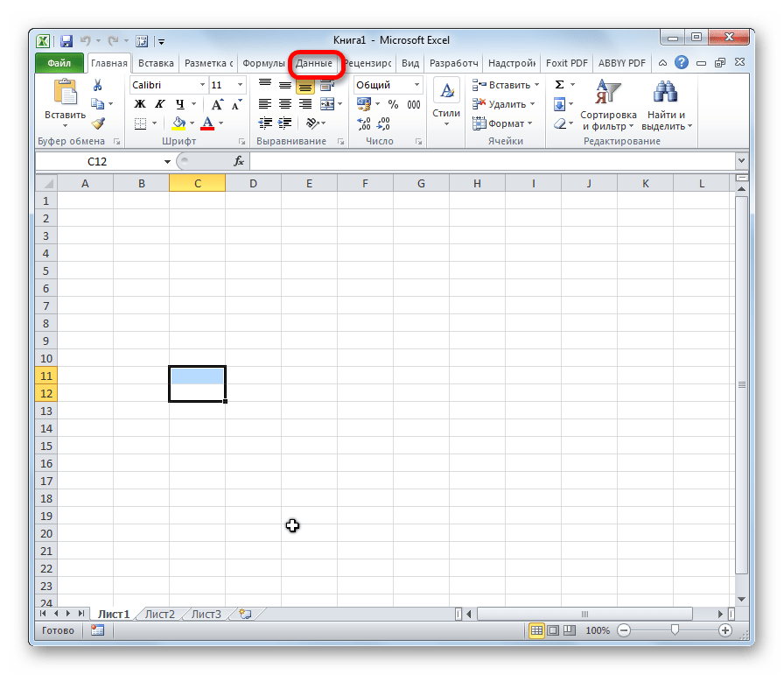Click increase decimal icon
The image size is (784, 675).
pos(364,123)
